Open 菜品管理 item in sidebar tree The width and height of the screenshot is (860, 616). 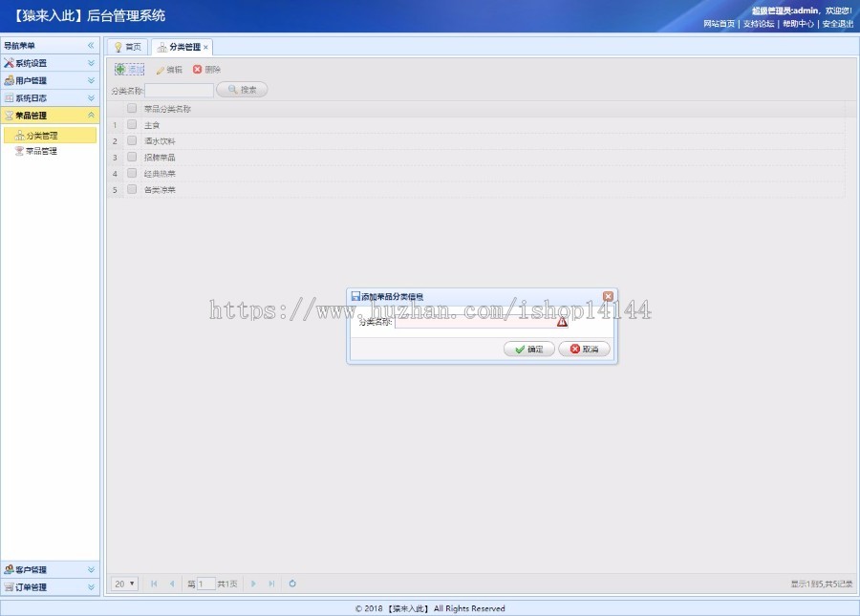click(41, 151)
